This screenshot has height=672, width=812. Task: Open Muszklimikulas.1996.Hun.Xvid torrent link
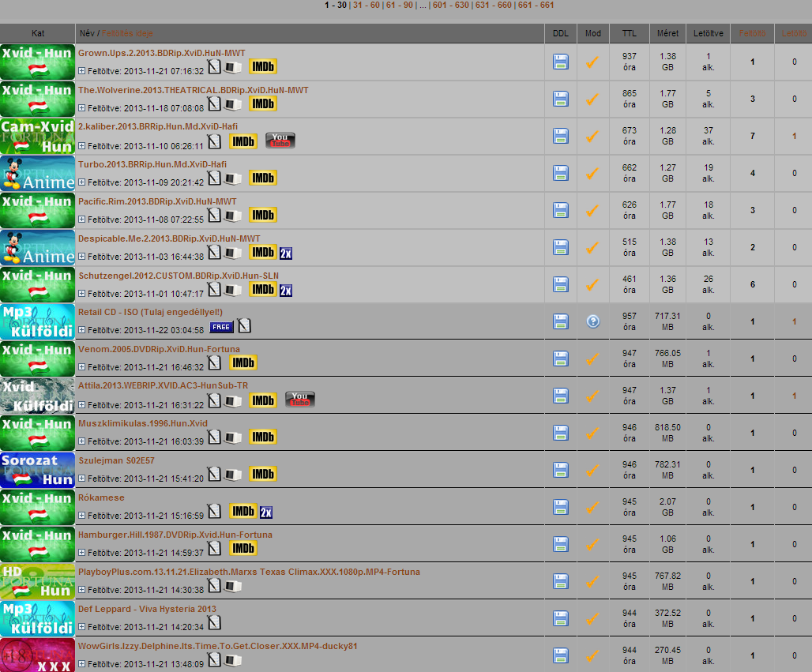(x=143, y=423)
